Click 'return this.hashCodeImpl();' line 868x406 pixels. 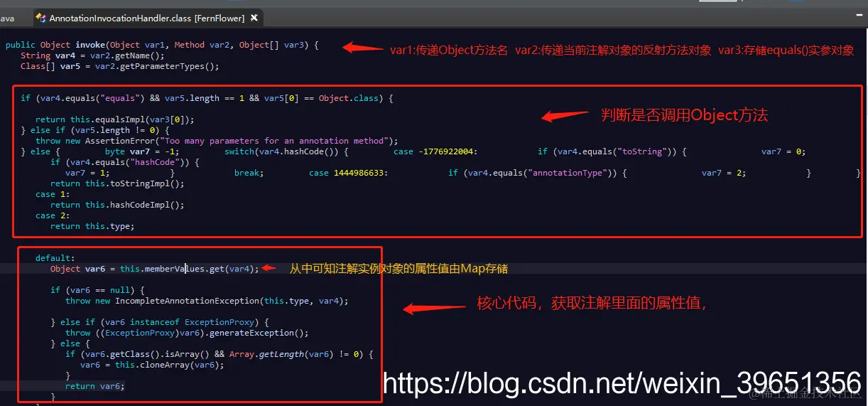(x=117, y=205)
